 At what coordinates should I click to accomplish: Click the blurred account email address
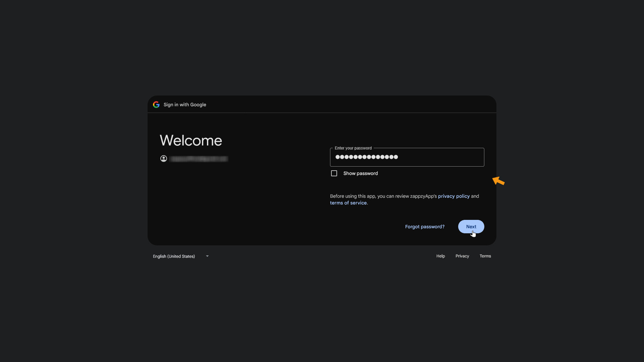(199, 159)
